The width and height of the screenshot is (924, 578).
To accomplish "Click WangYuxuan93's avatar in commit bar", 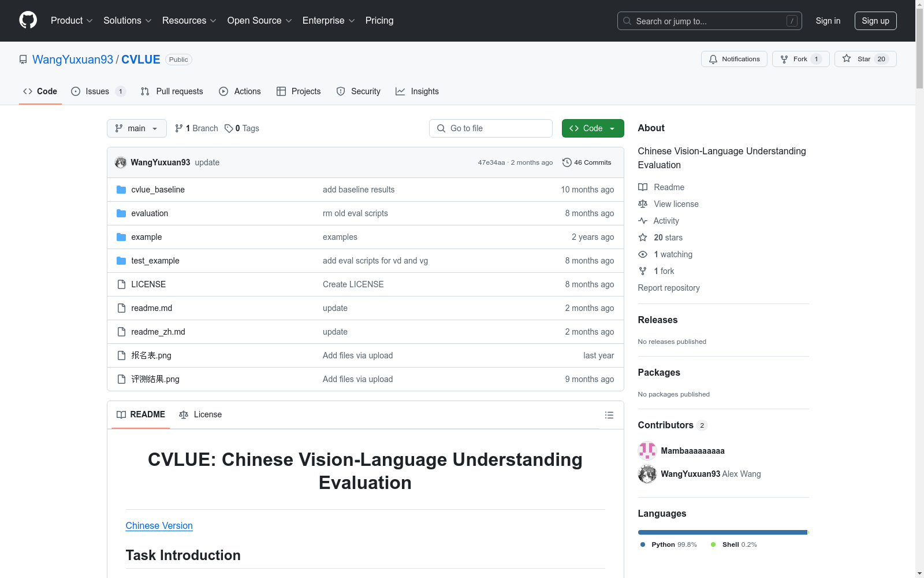I will pyautogui.click(x=121, y=162).
